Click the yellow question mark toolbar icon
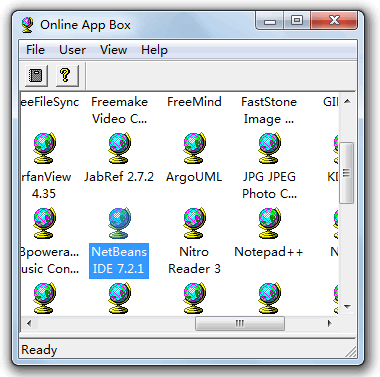This screenshot has height=377, width=380. click(x=66, y=75)
